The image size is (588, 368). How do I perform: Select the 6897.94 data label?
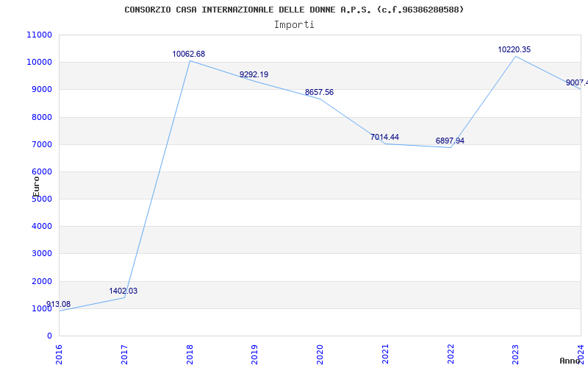pos(450,141)
